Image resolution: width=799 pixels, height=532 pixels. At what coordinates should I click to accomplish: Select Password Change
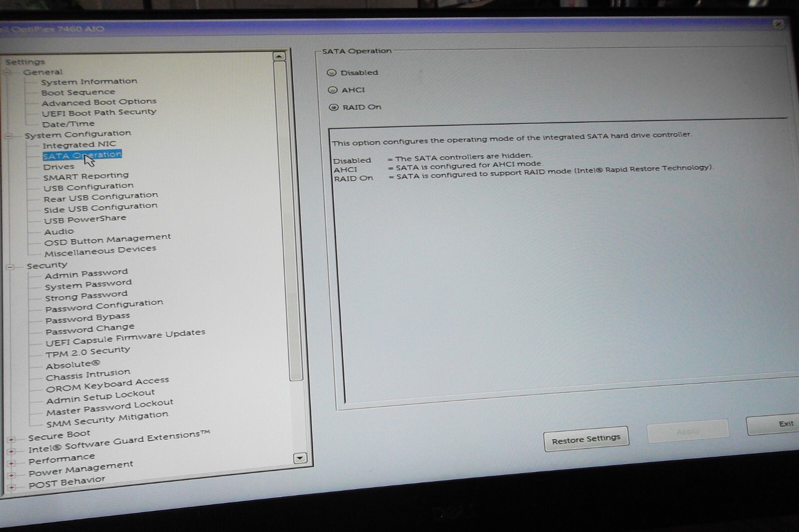tap(90, 329)
